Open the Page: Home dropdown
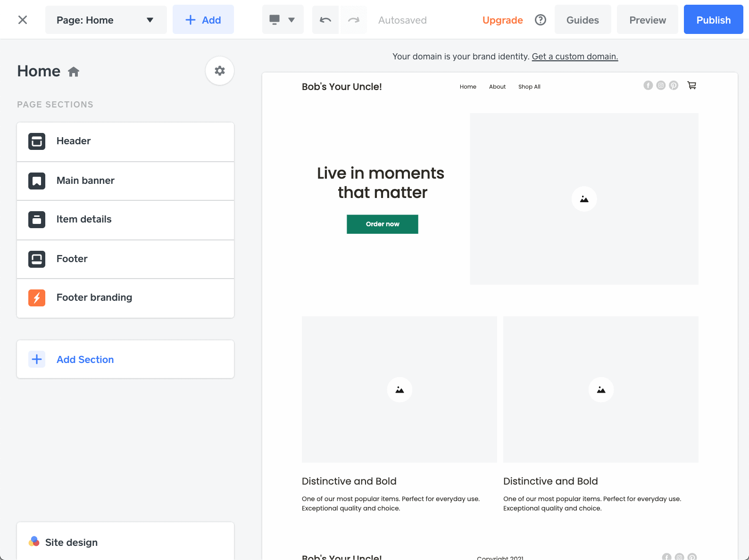The image size is (749, 560). pyautogui.click(x=106, y=20)
